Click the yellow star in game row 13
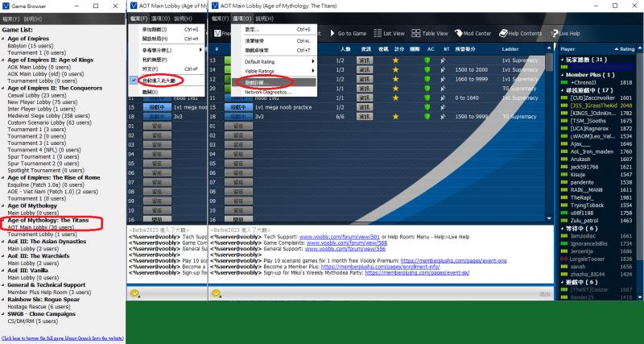The width and height of the screenshot is (644, 344). coord(395,60)
